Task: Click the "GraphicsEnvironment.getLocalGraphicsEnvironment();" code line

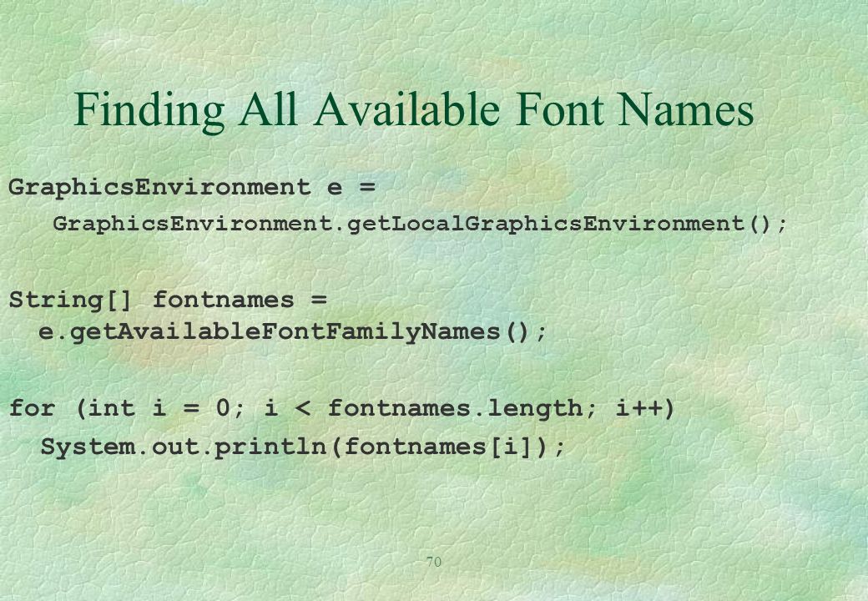Action: click(420, 225)
